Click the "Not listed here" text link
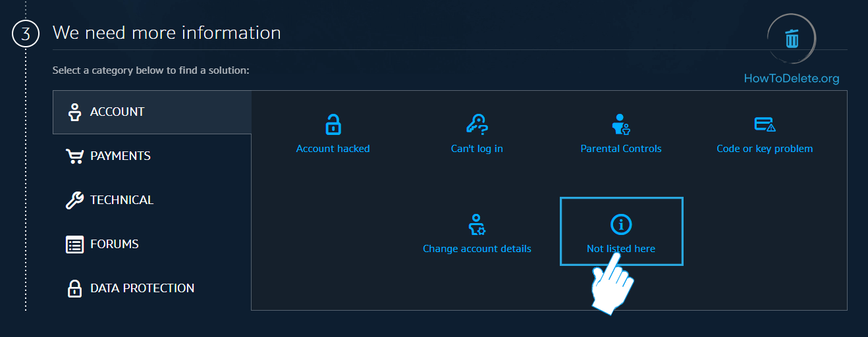The height and width of the screenshot is (337, 868). click(621, 249)
